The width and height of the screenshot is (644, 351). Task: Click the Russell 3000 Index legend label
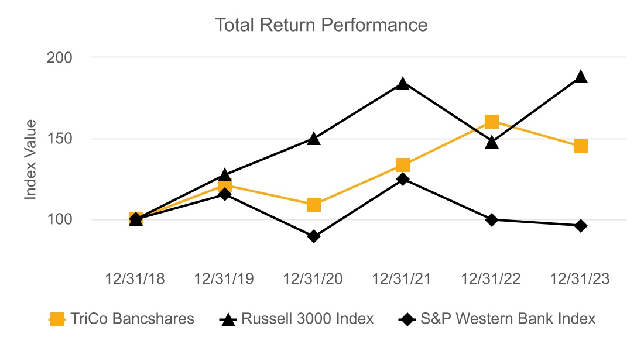pos(307,319)
